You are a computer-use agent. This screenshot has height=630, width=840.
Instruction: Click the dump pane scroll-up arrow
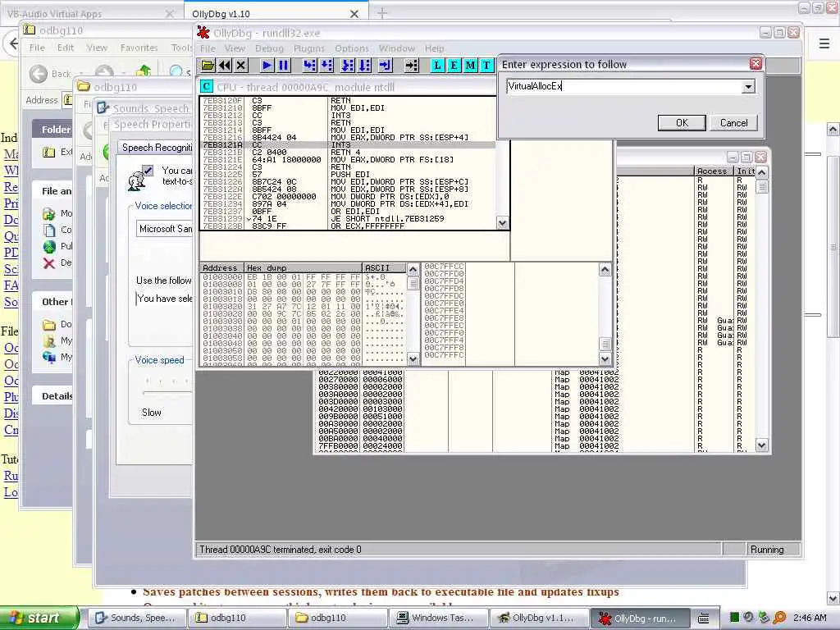(x=413, y=269)
